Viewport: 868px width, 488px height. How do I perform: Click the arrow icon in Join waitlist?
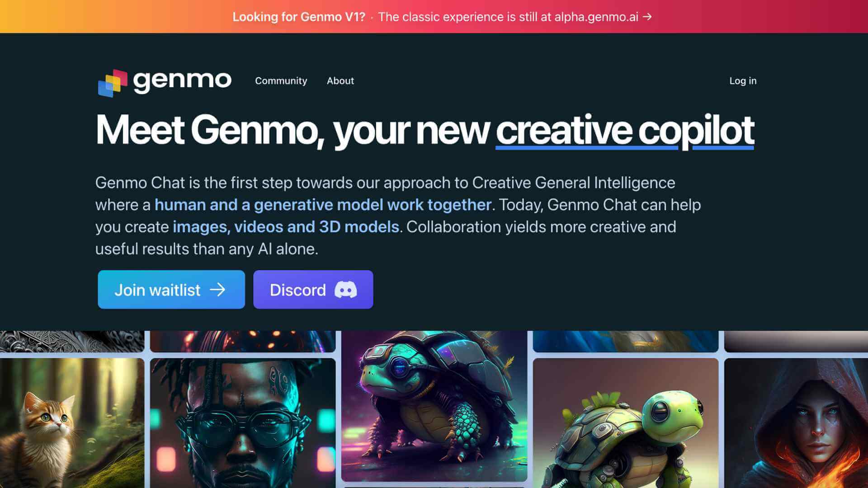tap(217, 290)
